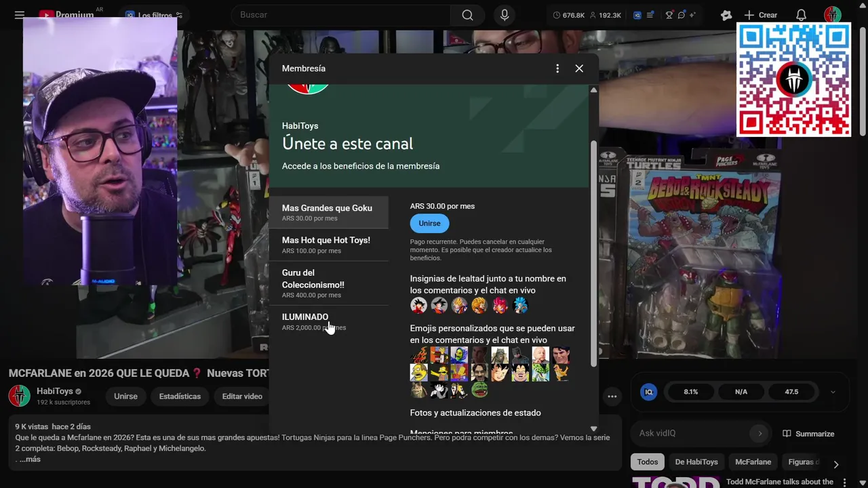The width and height of the screenshot is (868, 488).
Task: Open the notifications bell
Action: 801,15
